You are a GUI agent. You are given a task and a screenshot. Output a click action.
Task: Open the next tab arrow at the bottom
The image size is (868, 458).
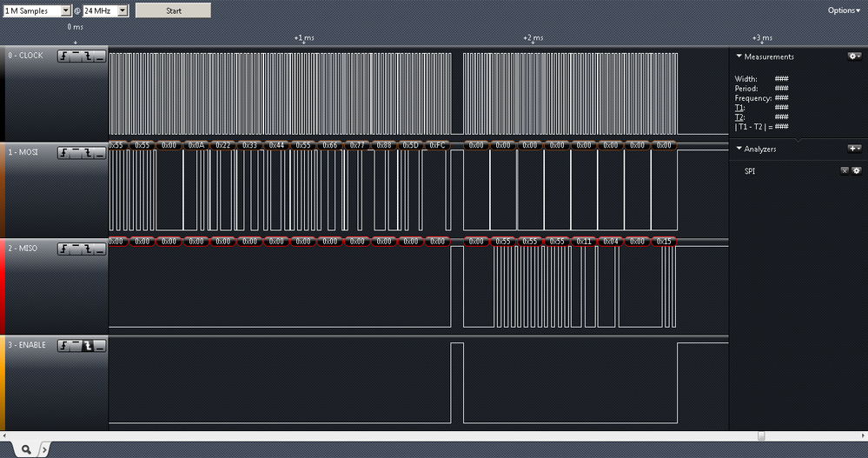[45, 449]
